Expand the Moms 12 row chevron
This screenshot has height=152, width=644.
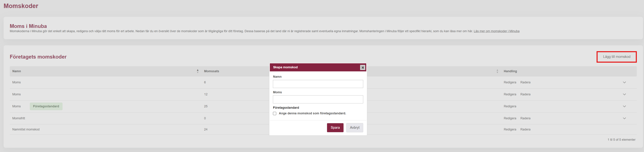(x=624, y=94)
